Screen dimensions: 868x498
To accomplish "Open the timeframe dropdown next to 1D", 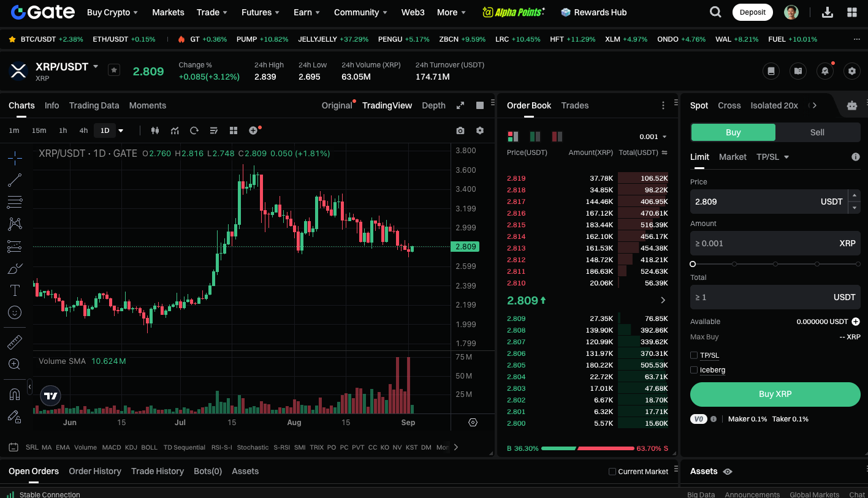I will point(121,130).
